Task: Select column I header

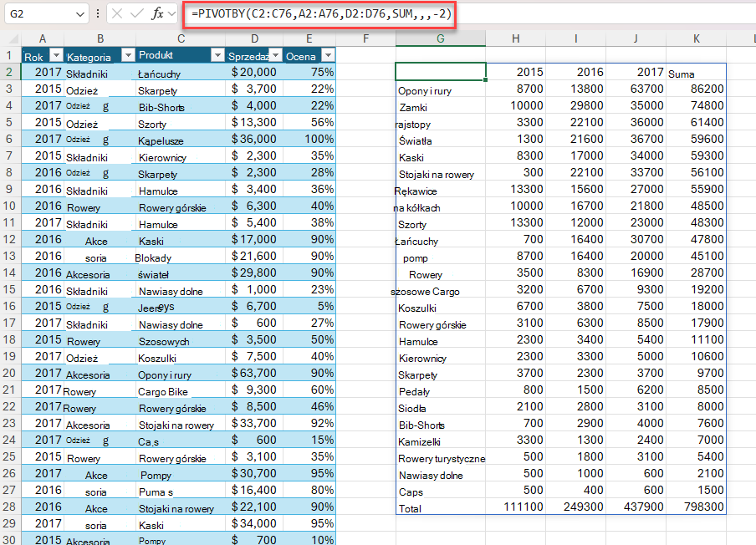Action: 575,38
